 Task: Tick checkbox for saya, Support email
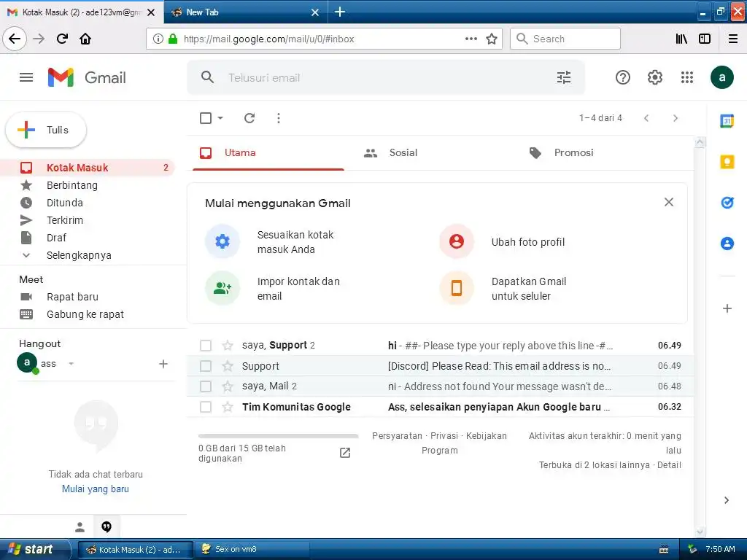pyautogui.click(x=206, y=345)
